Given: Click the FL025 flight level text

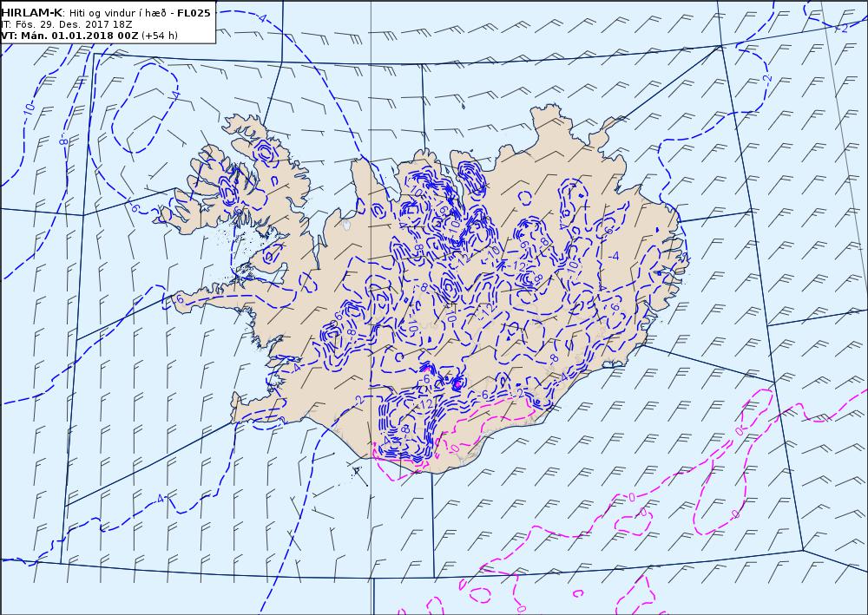Looking at the screenshot, I should (194, 13).
